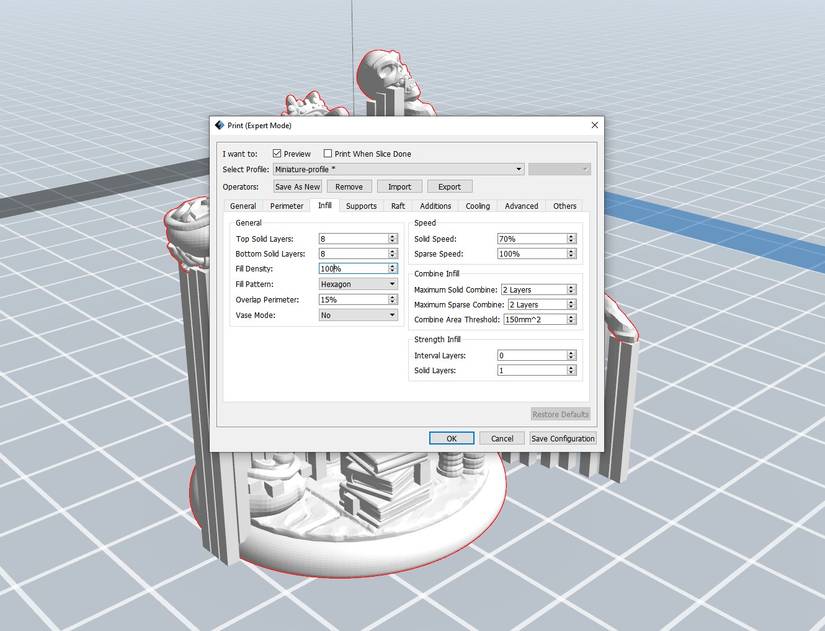Open the greyed-out dropdown beside the profile selector
825x631 pixels.
(559, 169)
